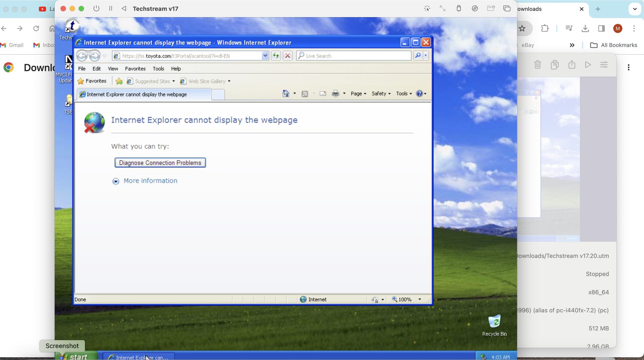
Task: Open a new blank IE tab
Action: 218,95
